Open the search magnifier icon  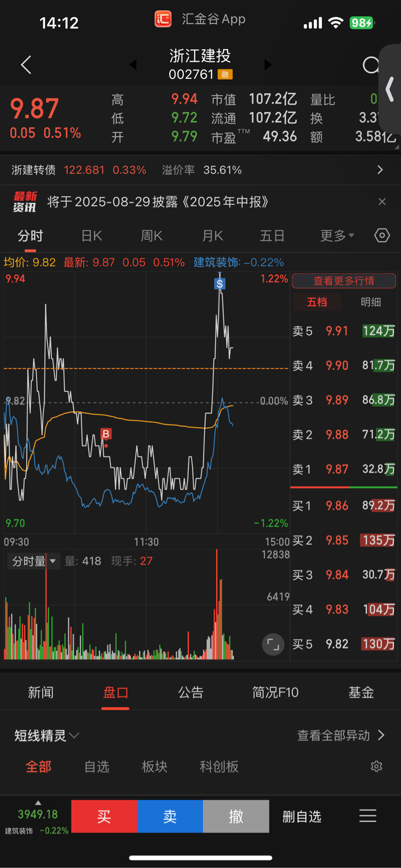[x=371, y=65]
